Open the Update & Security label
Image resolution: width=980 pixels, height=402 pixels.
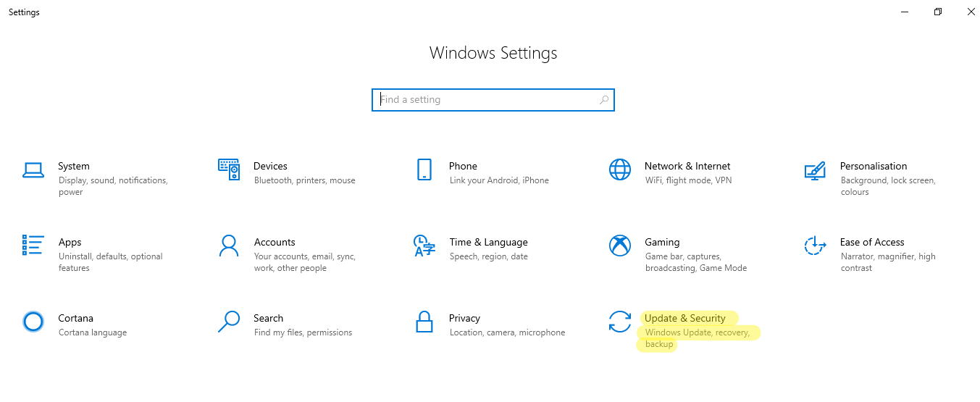click(x=684, y=318)
